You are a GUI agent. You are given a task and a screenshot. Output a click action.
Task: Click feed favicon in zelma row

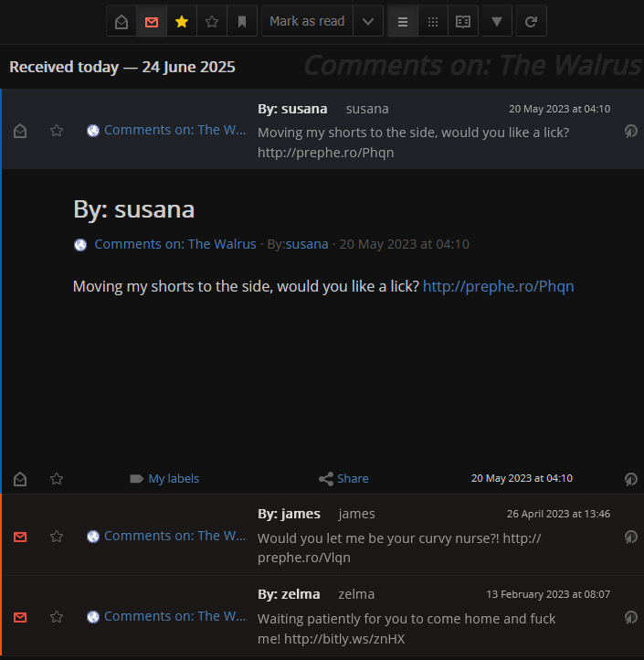click(x=93, y=617)
